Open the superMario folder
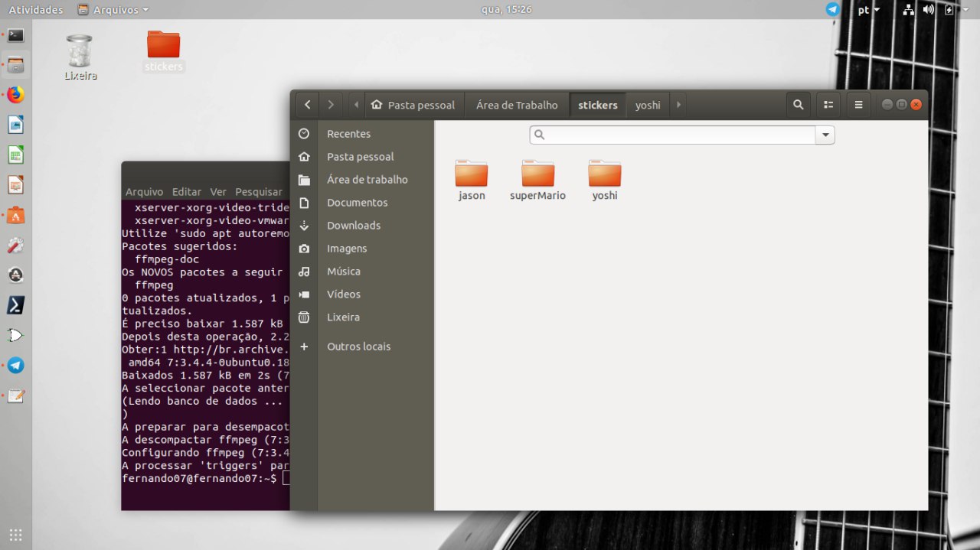This screenshot has height=550, width=980. pyautogui.click(x=537, y=181)
